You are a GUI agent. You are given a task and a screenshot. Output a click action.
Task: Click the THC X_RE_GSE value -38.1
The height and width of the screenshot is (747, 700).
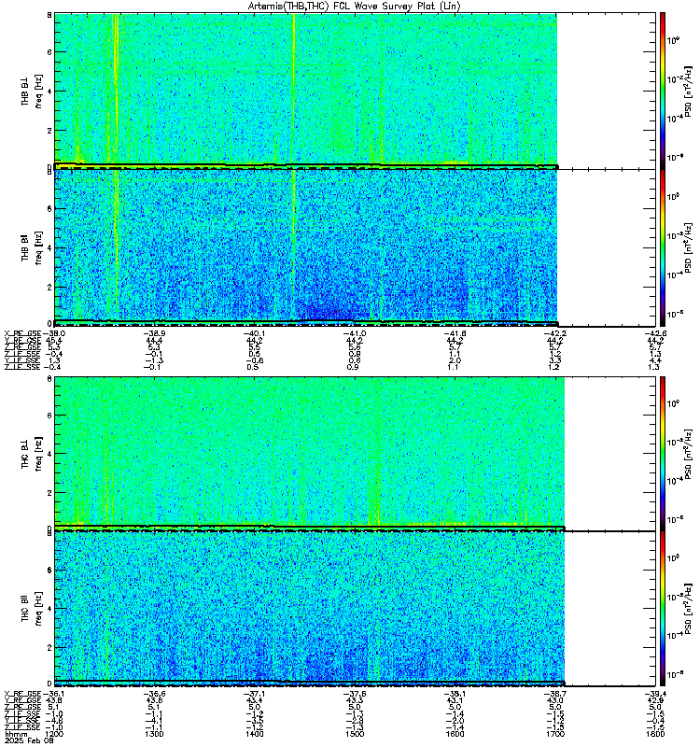(x=455, y=694)
